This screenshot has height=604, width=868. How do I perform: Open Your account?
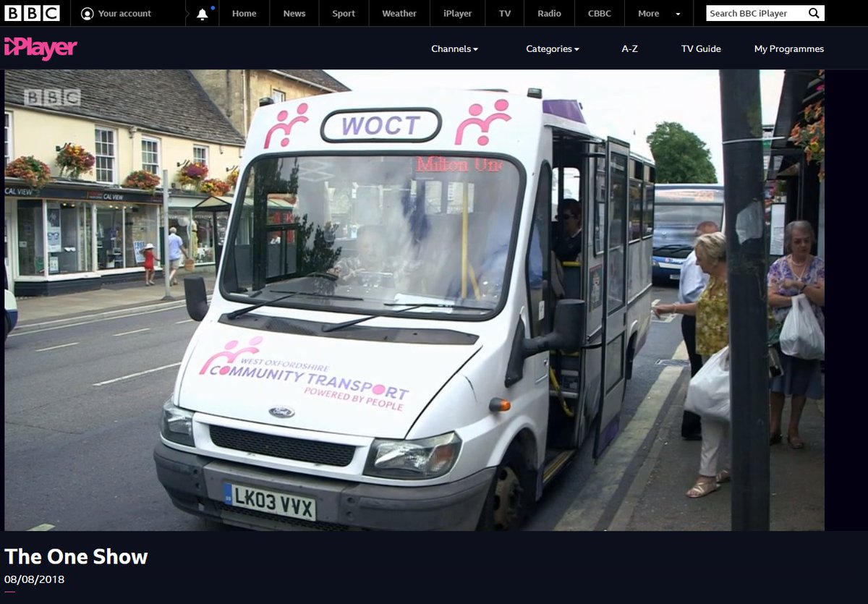pos(116,14)
